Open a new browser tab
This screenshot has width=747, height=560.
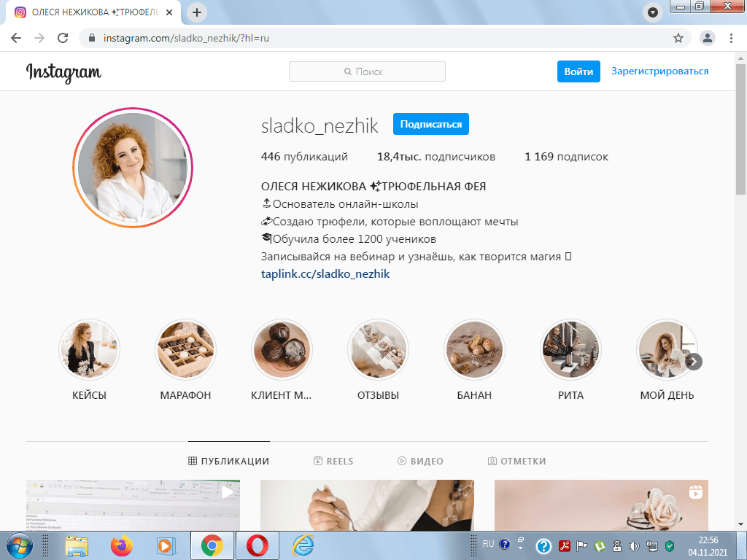pos(197,12)
